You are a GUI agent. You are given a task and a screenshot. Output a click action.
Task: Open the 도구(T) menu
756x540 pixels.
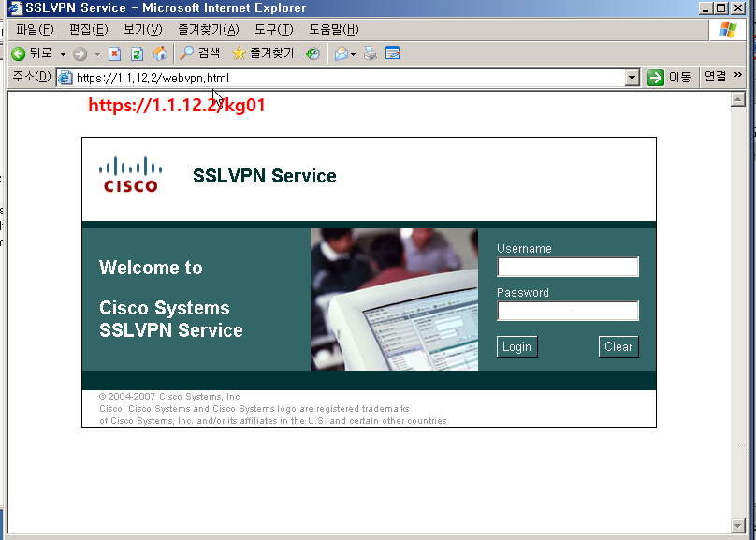(274, 30)
